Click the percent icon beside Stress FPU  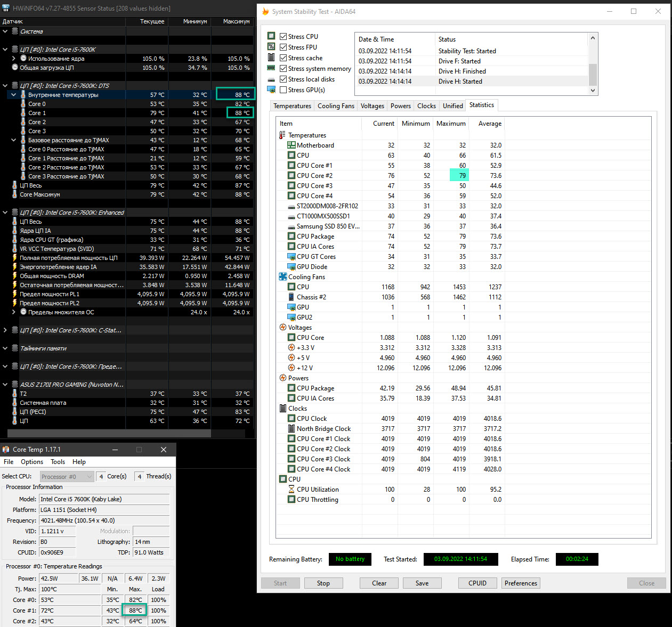click(x=271, y=47)
